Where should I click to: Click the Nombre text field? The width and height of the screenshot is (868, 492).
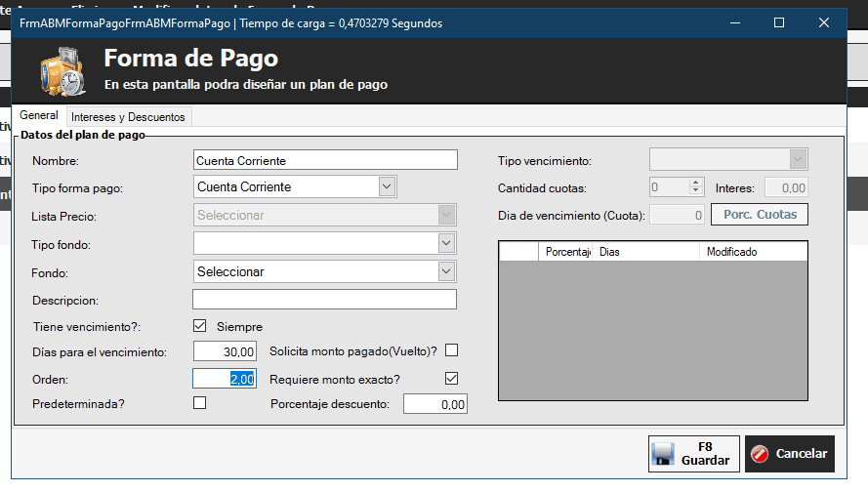coord(325,160)
